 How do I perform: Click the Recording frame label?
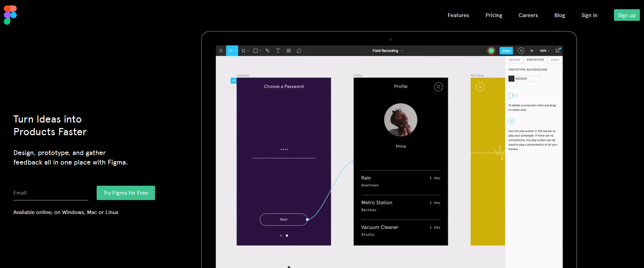pyautogui.click(x=477, y=75)
